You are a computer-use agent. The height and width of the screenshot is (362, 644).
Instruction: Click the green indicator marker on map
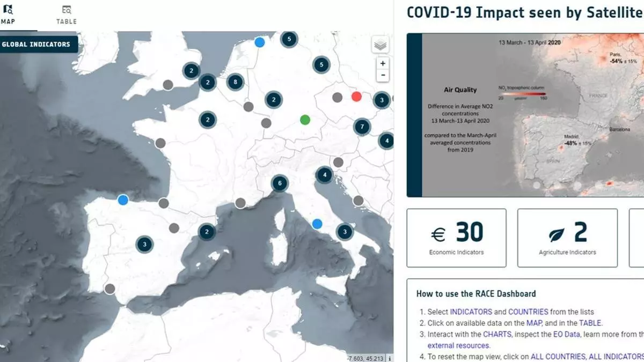click(x=305, y=119)
